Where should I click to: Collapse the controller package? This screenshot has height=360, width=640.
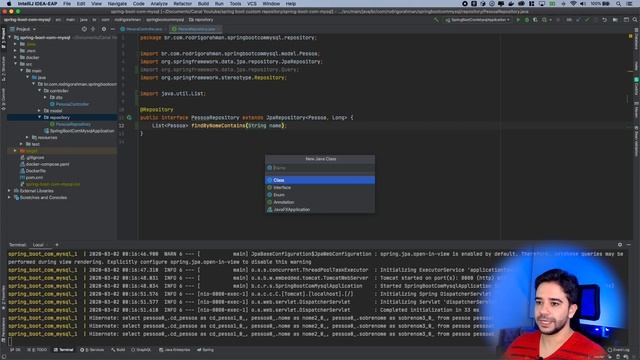tap(40, 91)
